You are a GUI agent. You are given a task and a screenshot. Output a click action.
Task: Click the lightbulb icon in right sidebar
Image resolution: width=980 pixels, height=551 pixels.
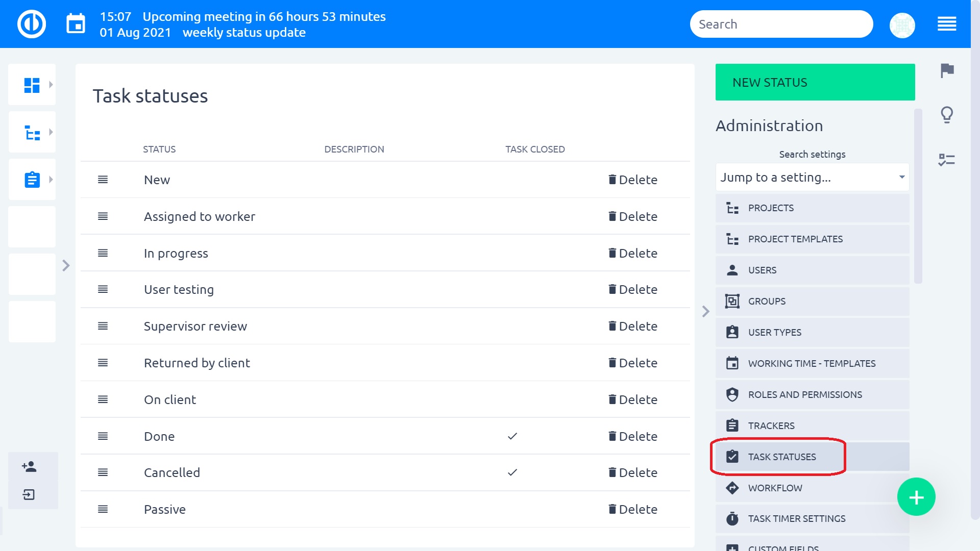947,114
